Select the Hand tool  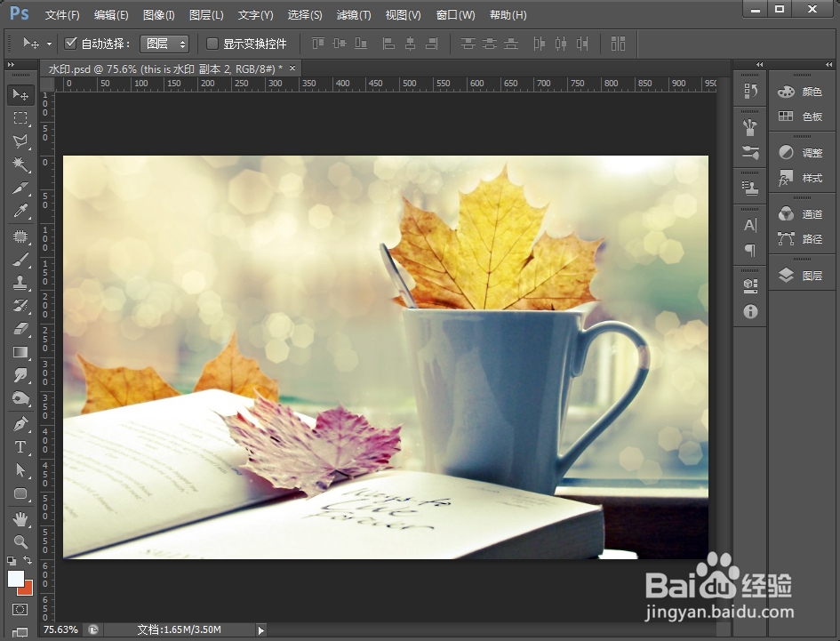(x=20, y=519)
